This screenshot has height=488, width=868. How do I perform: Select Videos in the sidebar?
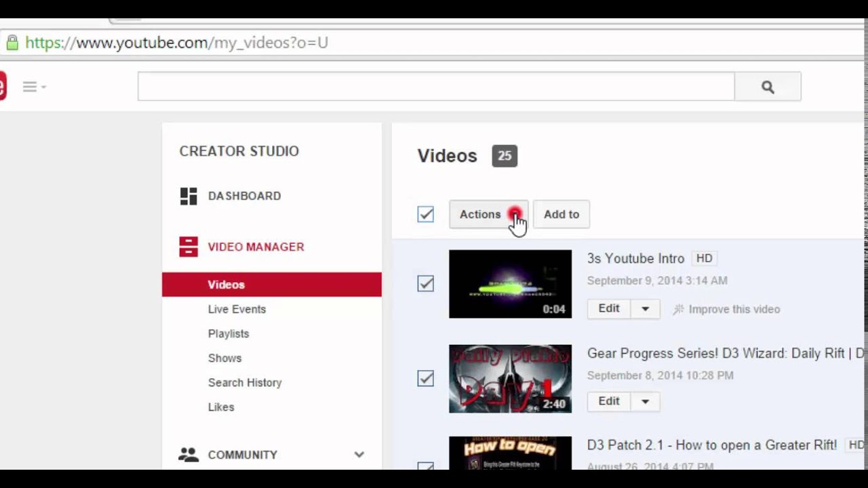click(272, 285)
